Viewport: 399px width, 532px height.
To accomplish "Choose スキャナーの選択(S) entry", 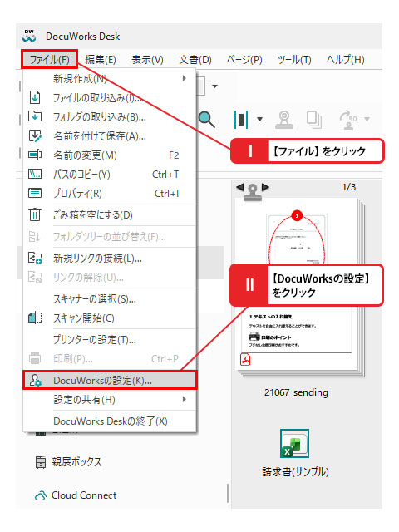I will (109, 299).
